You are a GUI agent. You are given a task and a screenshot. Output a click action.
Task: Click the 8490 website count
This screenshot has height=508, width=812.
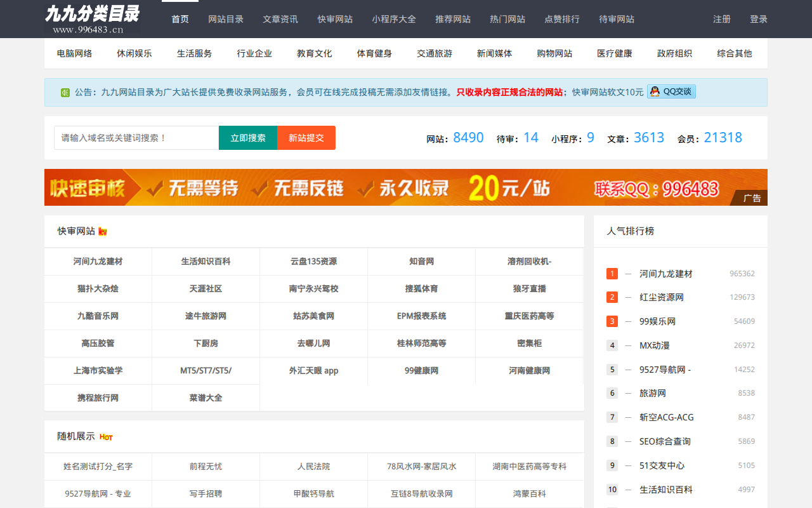point(468,137)
